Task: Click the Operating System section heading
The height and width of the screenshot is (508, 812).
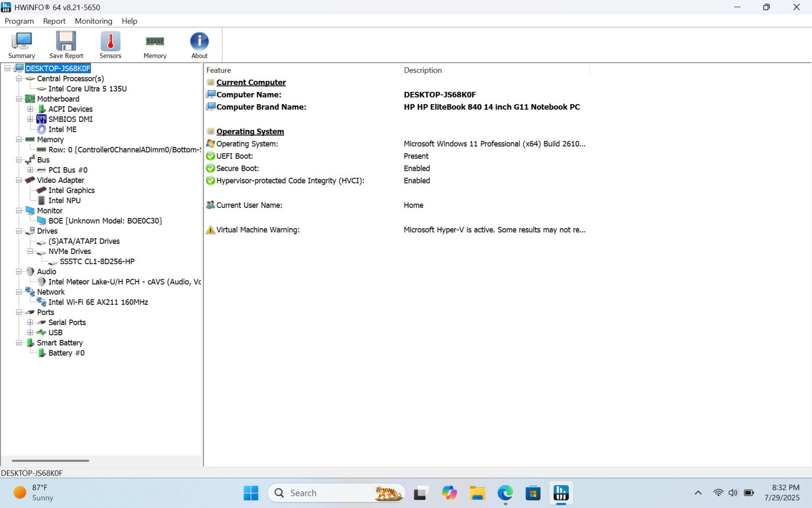Action: [x=250, y=132]
